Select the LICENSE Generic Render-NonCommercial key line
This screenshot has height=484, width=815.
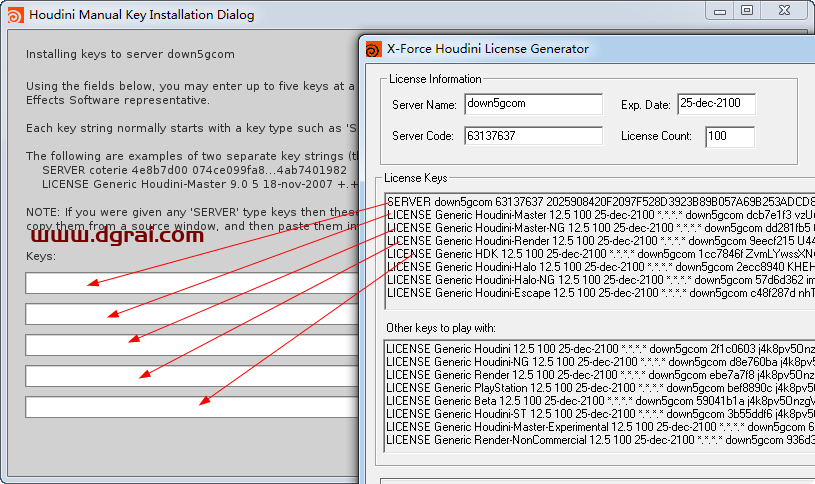[x=600, y=440]
